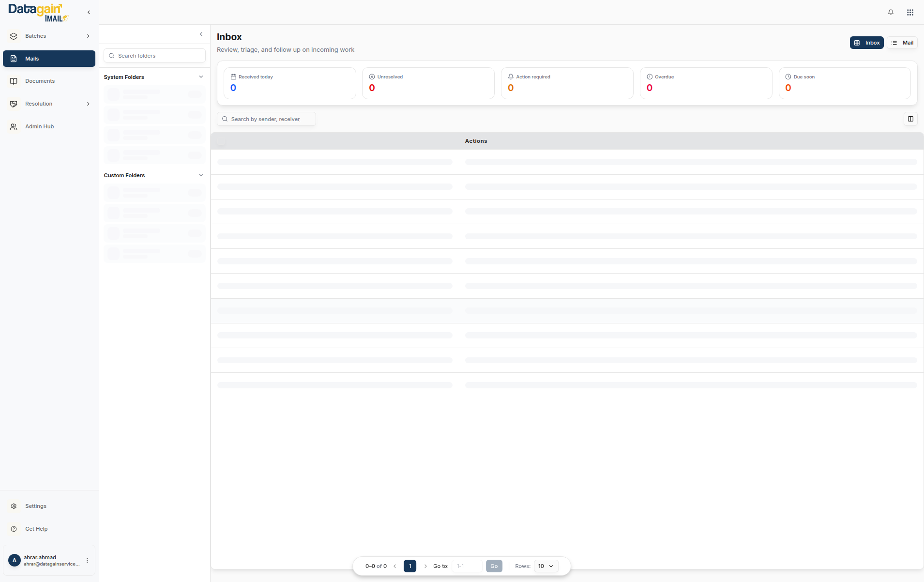Collapse the Custom Folders section
Viewport: 924px width, 582px height.
tap(201, 175)
